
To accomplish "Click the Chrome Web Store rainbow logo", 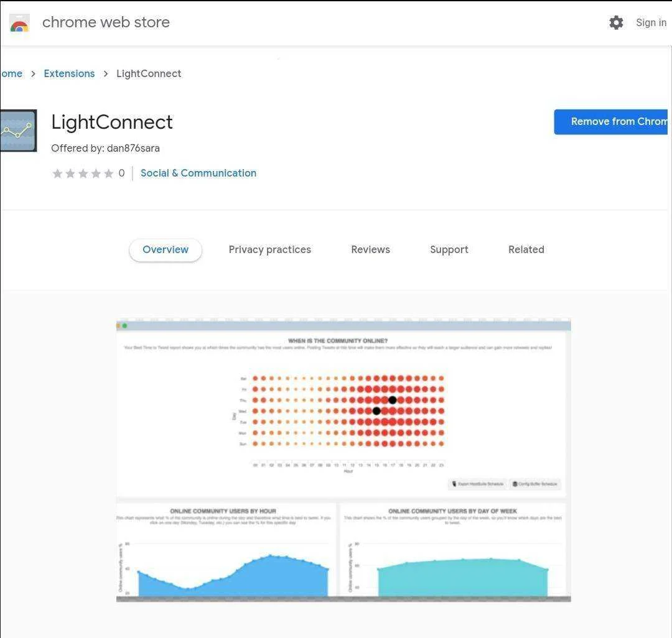I will click(x=19, y=22).
